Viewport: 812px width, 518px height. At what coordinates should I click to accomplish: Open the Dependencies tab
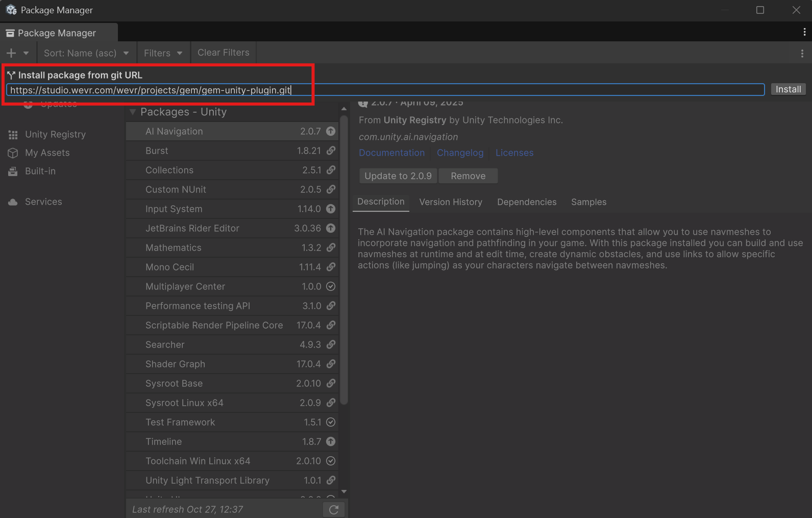click(527, 202)
